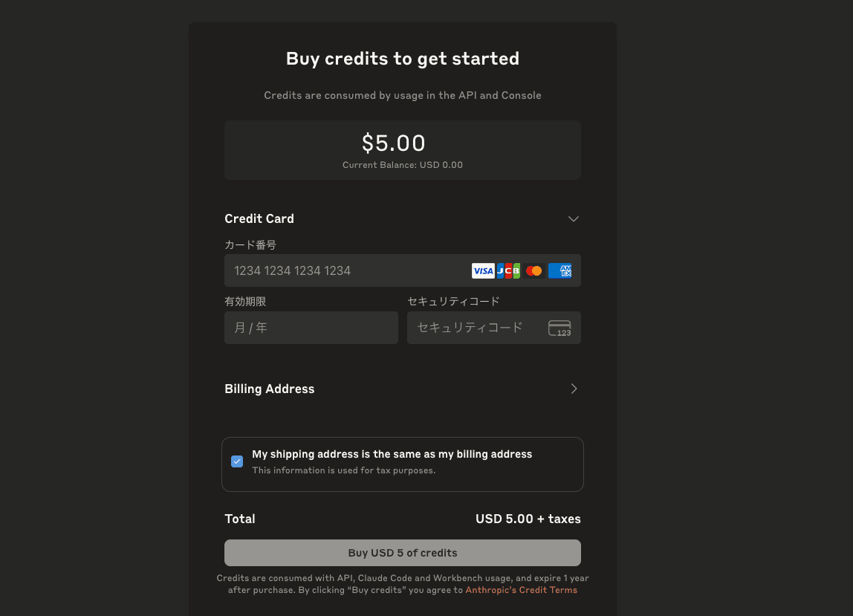Expand Billing Address using its right chevron
Image resolution: width=853 pixels, height=616 pixels.
573,389
